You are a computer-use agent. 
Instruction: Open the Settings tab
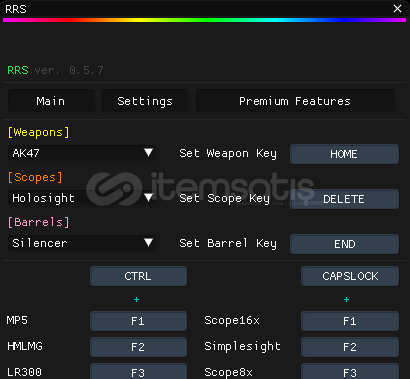[x=145, y=101]
